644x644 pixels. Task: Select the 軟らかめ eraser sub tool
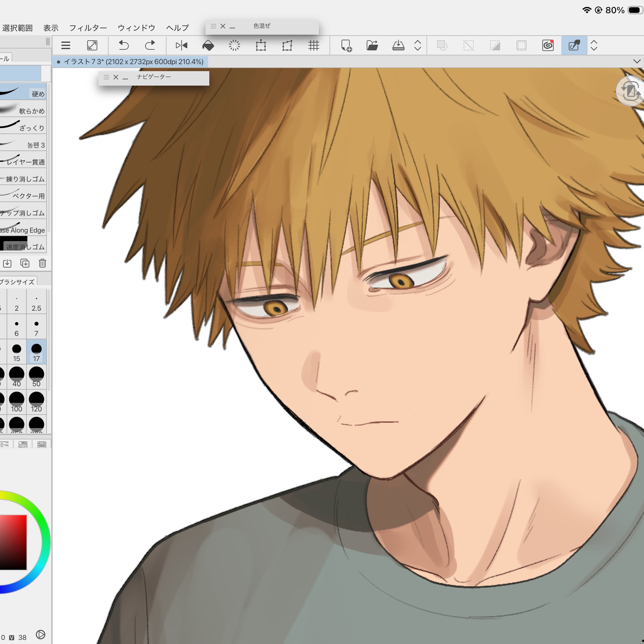23,110
